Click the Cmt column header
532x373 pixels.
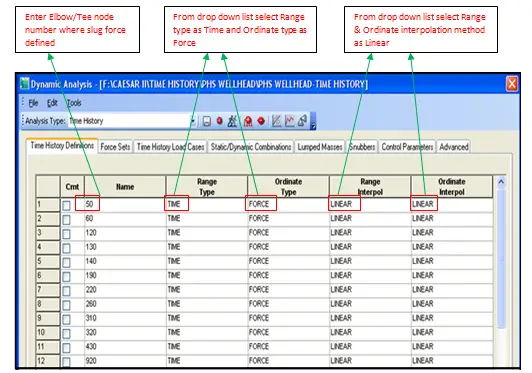pyautogui.click(x=72, y=187)
